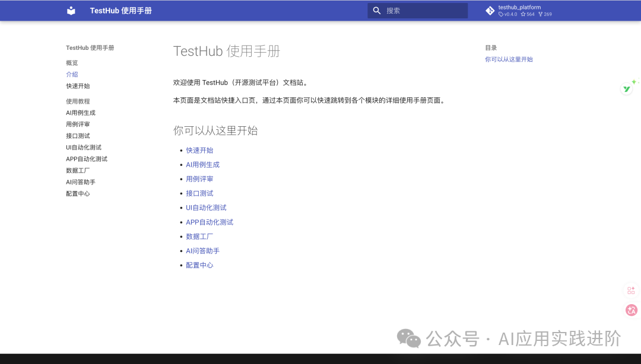
Task: Click the search magnifier icon
Action: tap(377, 11)
